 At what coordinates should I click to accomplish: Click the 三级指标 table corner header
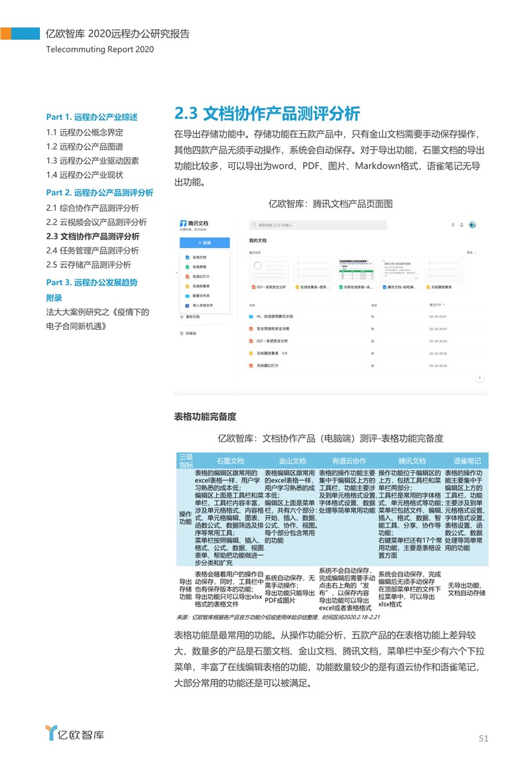(186, 461)
